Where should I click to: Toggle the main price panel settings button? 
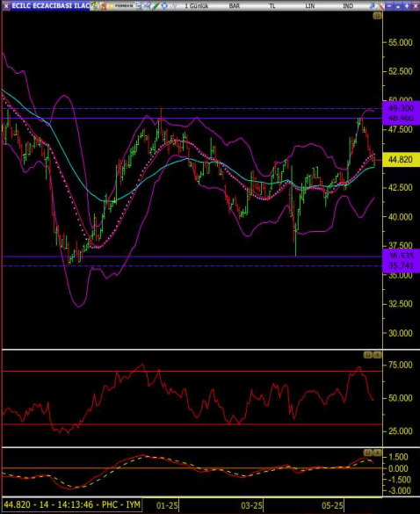(377, 16)
